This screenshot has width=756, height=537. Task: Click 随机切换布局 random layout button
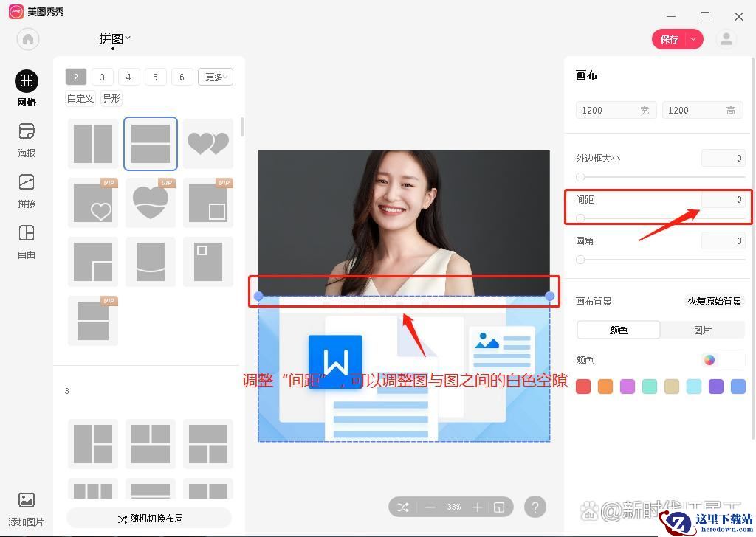point(149,519)
